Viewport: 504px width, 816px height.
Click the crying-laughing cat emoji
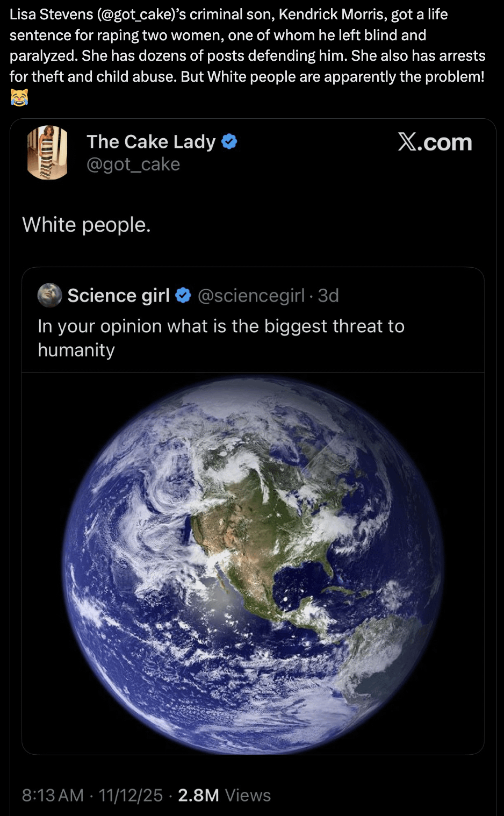coord(19,97)
